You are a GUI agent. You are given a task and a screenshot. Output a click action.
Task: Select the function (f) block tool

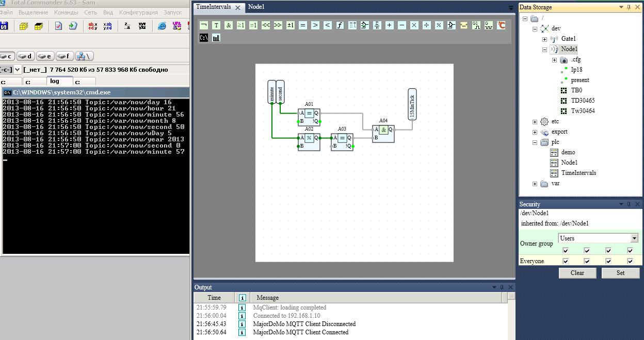click(x=340, y=25)
